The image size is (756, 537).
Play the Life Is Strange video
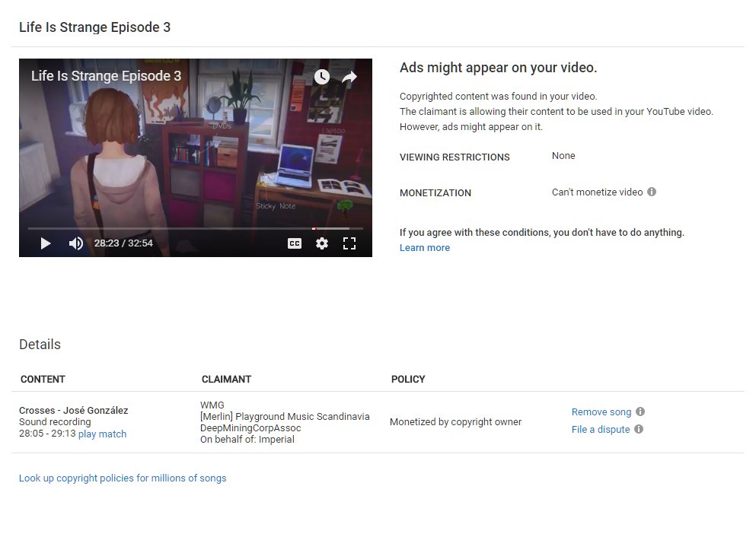tap(46, 243)
